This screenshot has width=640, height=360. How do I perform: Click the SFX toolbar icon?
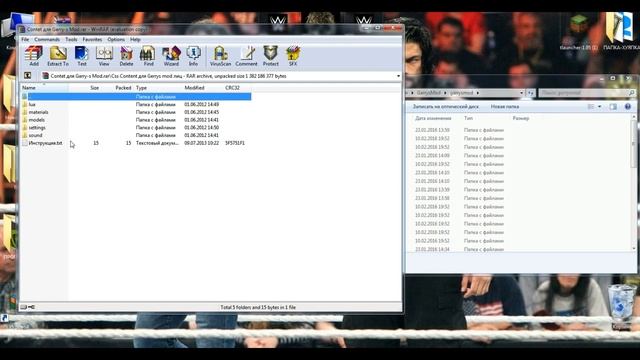pos(293,56)
